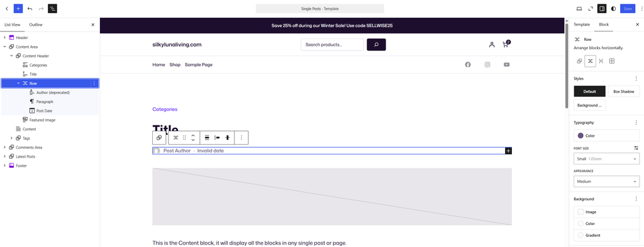644x247 pixels.
Task: Transform to Grid variation icon
Action: 611,61
